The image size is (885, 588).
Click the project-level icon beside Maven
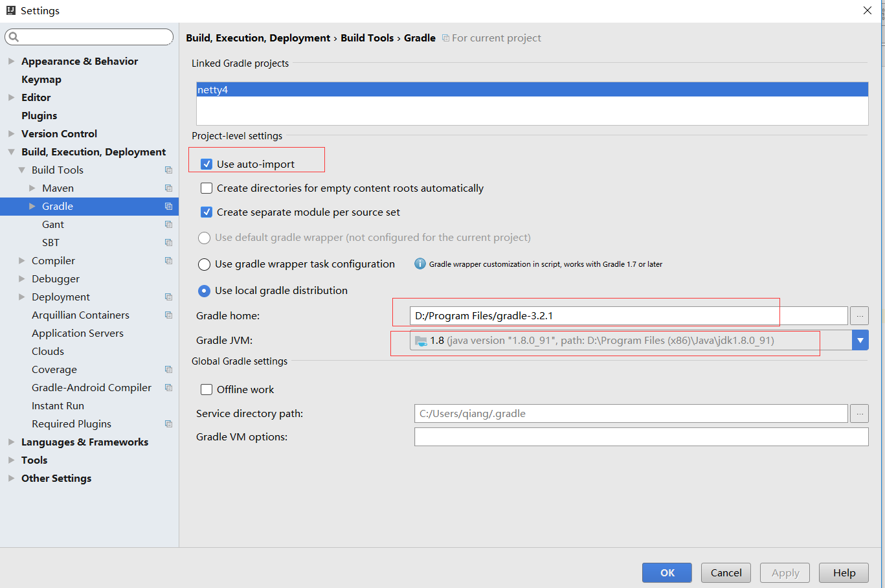tap(168, 188)
